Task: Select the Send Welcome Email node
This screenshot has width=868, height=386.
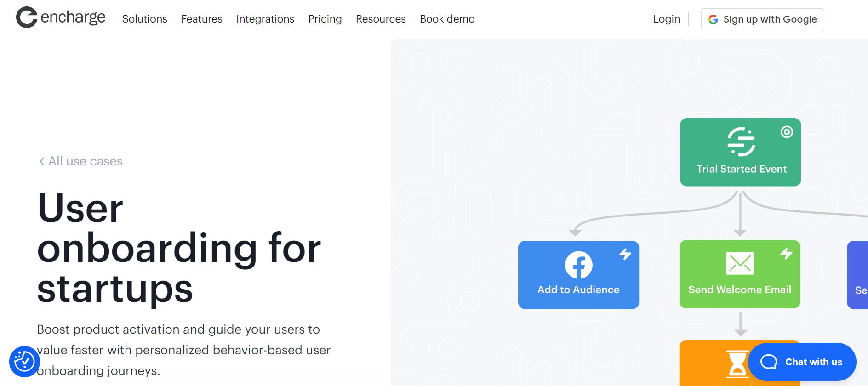Action: point(740,274)
